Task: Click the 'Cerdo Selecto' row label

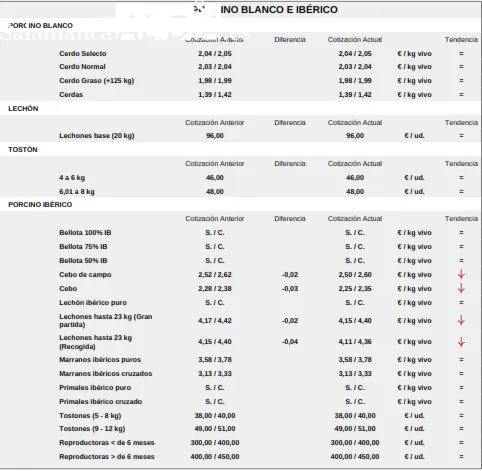Action: (83, 54)
